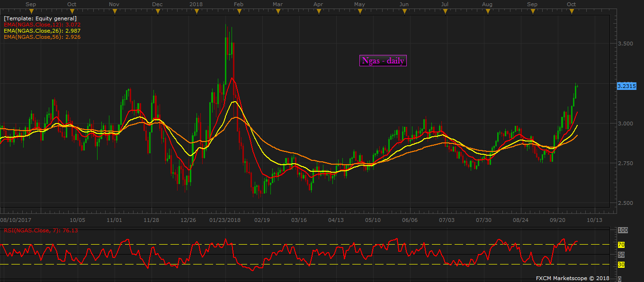Image resolution: width=644 pixels, height=282 pixels.
Task: Click the yellow 70 RSI level tag
Action: point(621,245)
